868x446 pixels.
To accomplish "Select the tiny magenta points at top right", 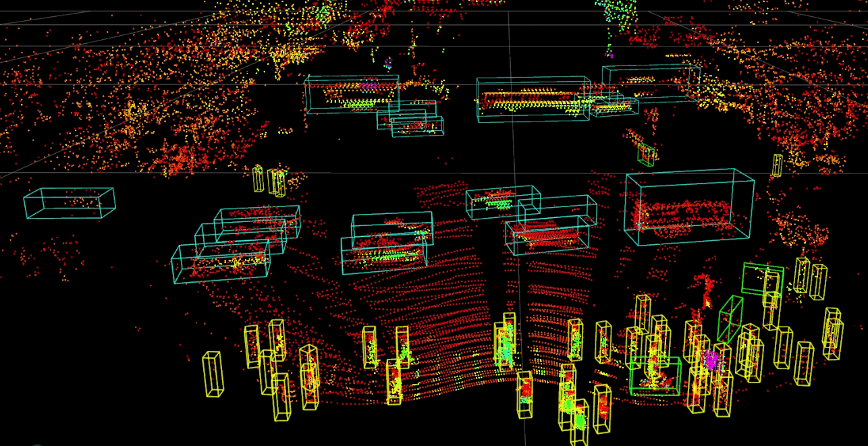I will 610,52.
